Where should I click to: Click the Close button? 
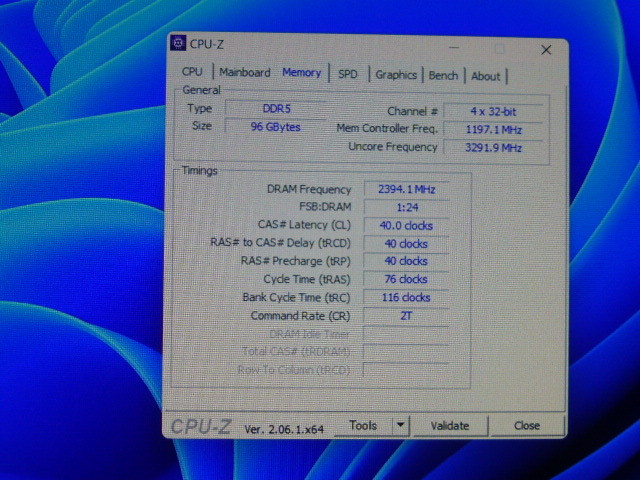coord(527,426)
